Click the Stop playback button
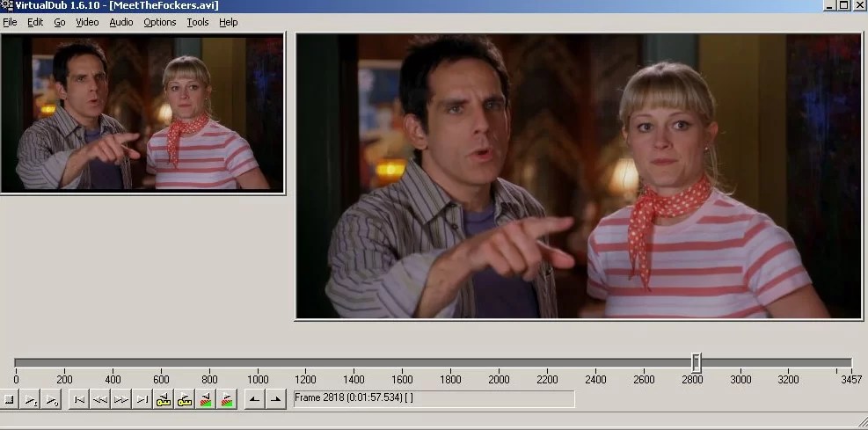 [x=8, y=399]
